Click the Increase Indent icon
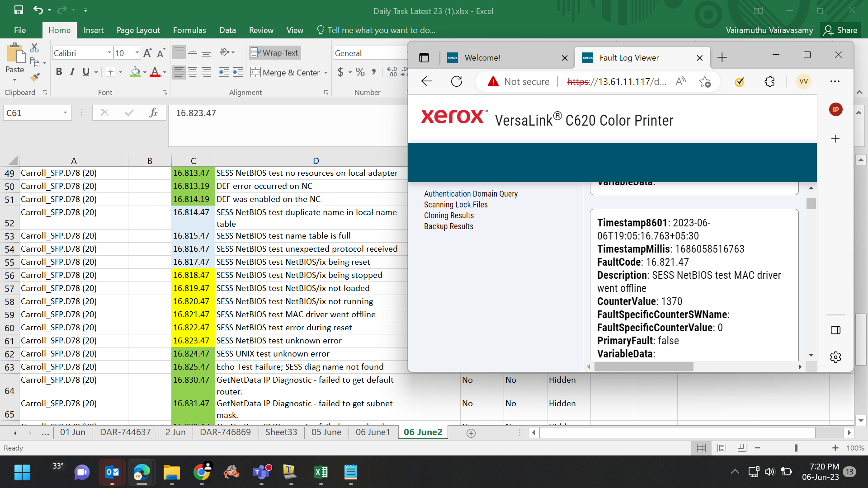Screen dimensions: 868x488 tap(238, 72)
